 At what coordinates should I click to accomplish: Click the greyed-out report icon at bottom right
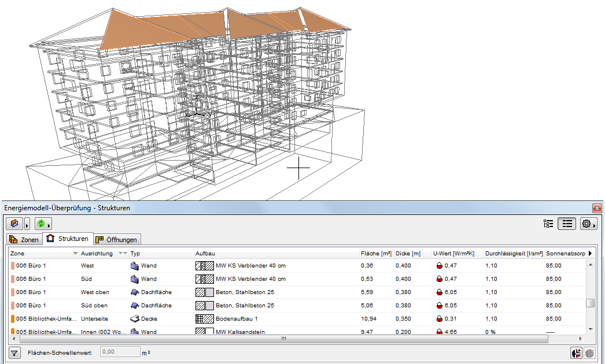(x=589, y=352)
